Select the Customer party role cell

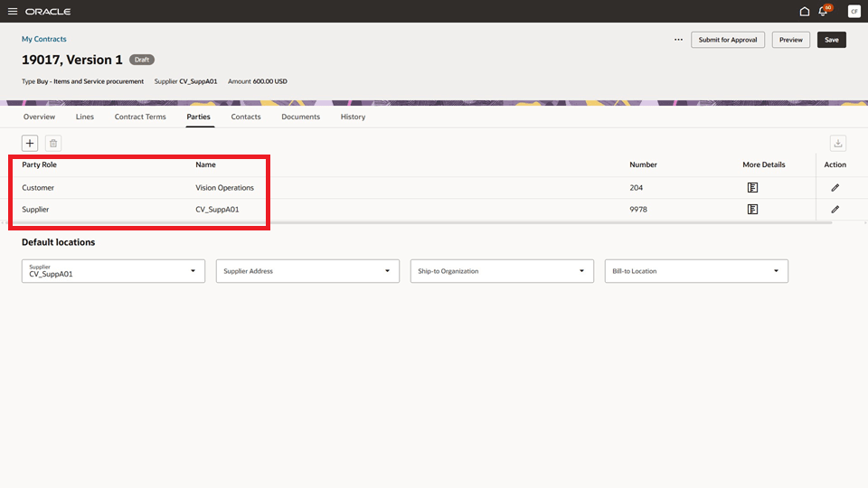38,188
